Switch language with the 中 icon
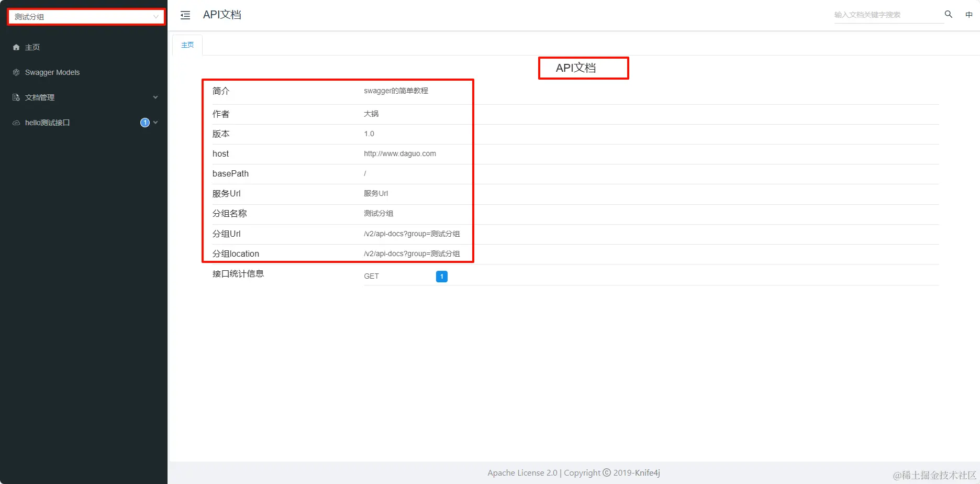 point(969,15)
